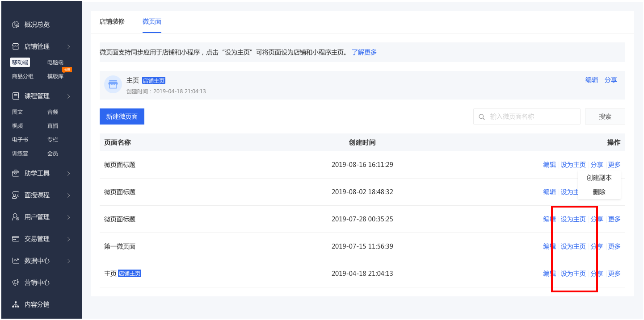This screenshot has height=320, width=644.
Task: Switch to the 店铺装修 tab
Action: point(112,21)
